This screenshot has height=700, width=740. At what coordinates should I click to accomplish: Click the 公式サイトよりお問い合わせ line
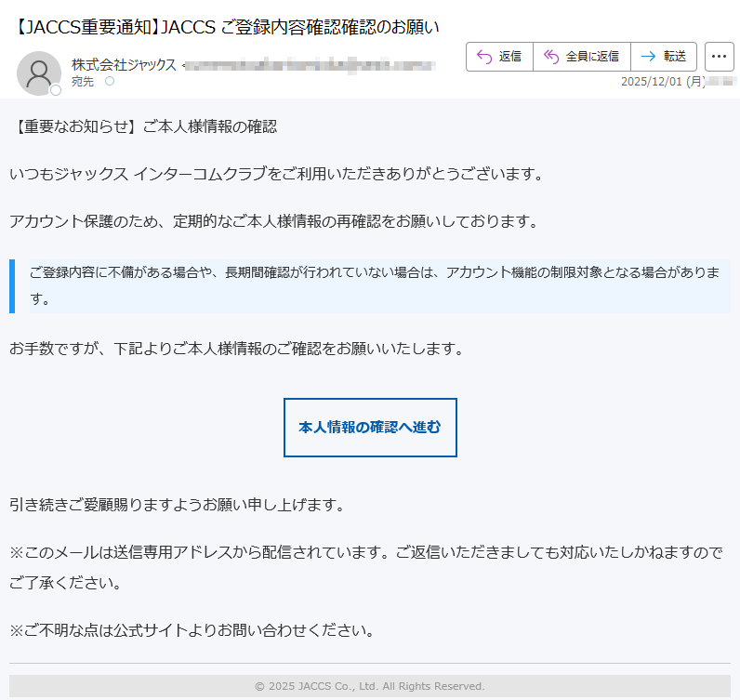click(x=192, y=630)
